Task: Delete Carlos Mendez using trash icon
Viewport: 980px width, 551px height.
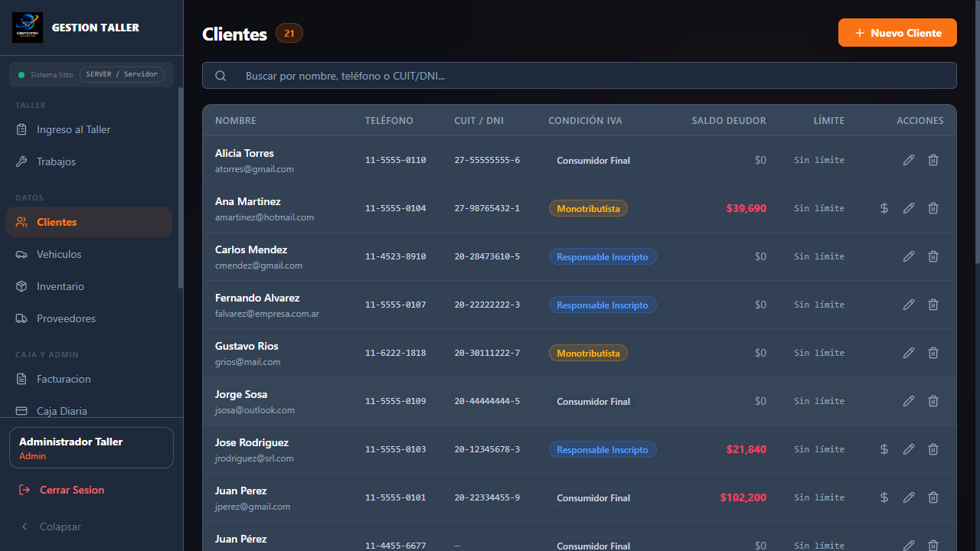Action: (933, 256)
